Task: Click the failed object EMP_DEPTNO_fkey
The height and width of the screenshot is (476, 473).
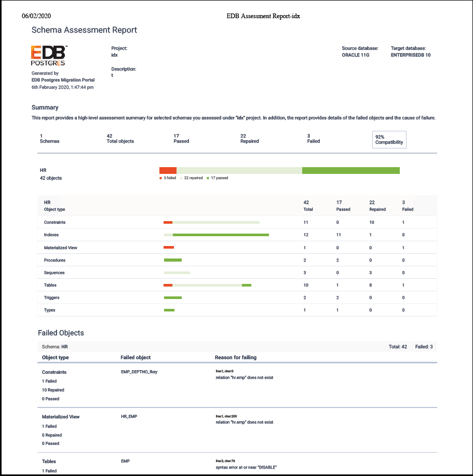Action: 139,372
